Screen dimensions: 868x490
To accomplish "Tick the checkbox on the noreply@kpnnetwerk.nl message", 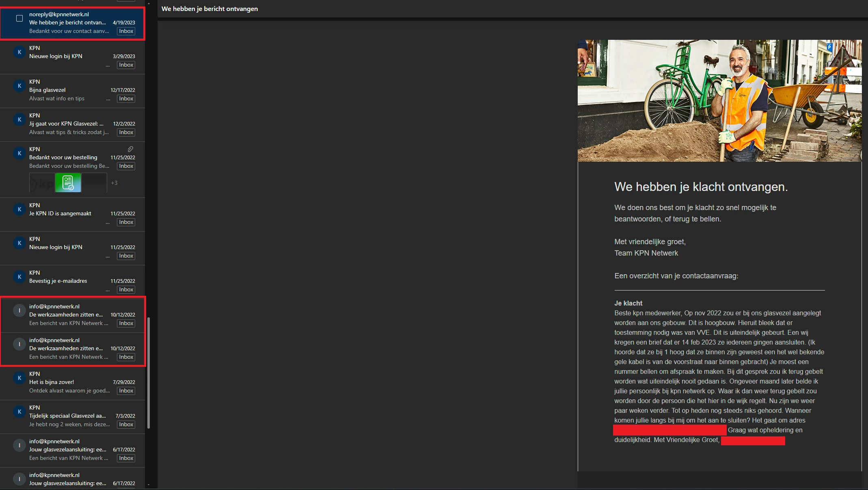I will pyautogui.click(x=19, y=18).
